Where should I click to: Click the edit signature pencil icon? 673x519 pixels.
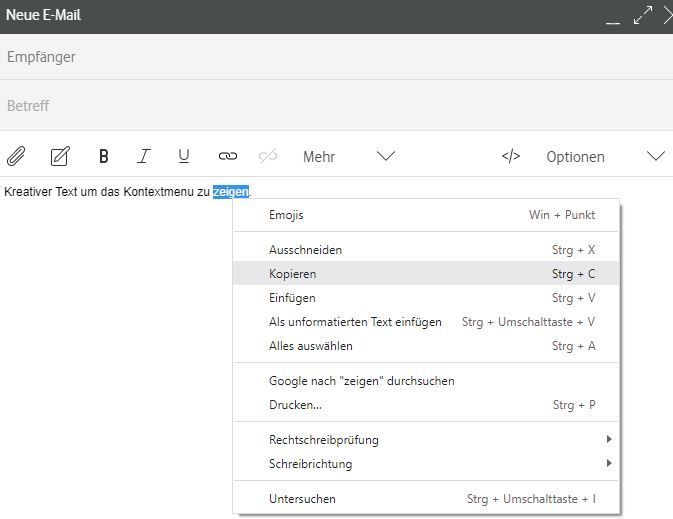[60, 156]
